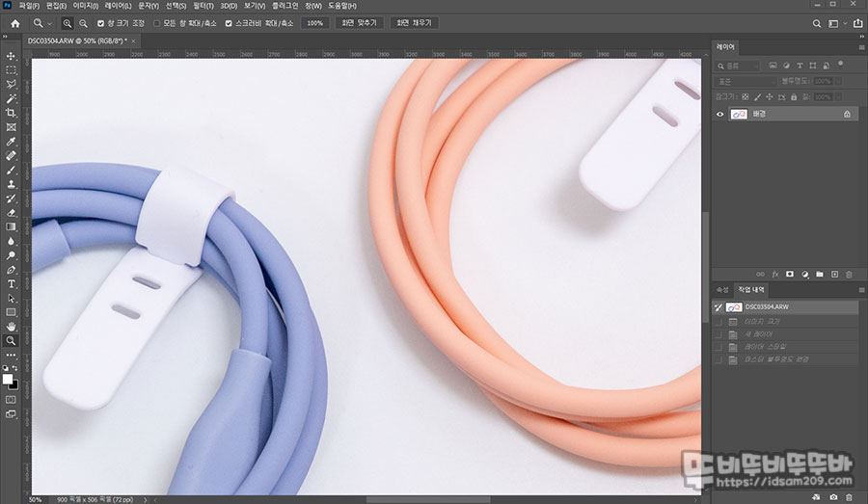Create a new layer with plus icon

pos(835,275)
